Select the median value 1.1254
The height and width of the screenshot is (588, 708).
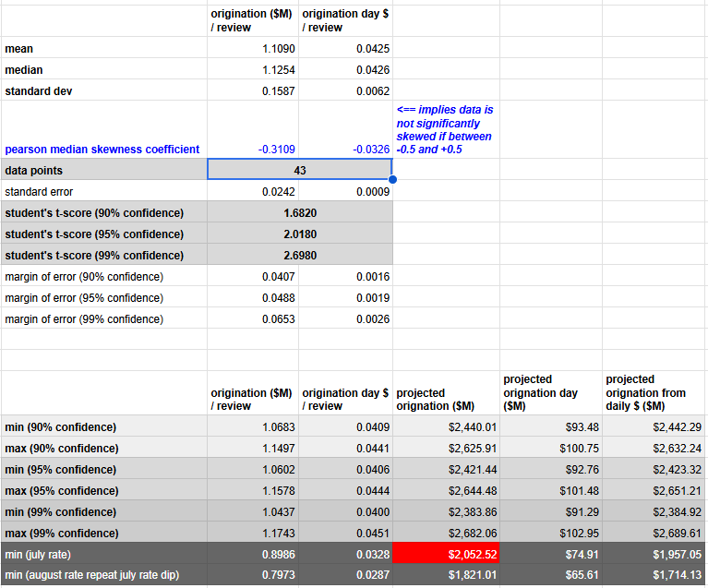(278, 69)
